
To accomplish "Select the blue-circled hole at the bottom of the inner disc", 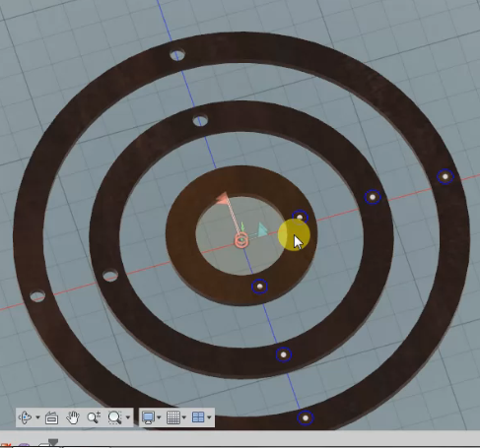I will click(x=259, y=287).
